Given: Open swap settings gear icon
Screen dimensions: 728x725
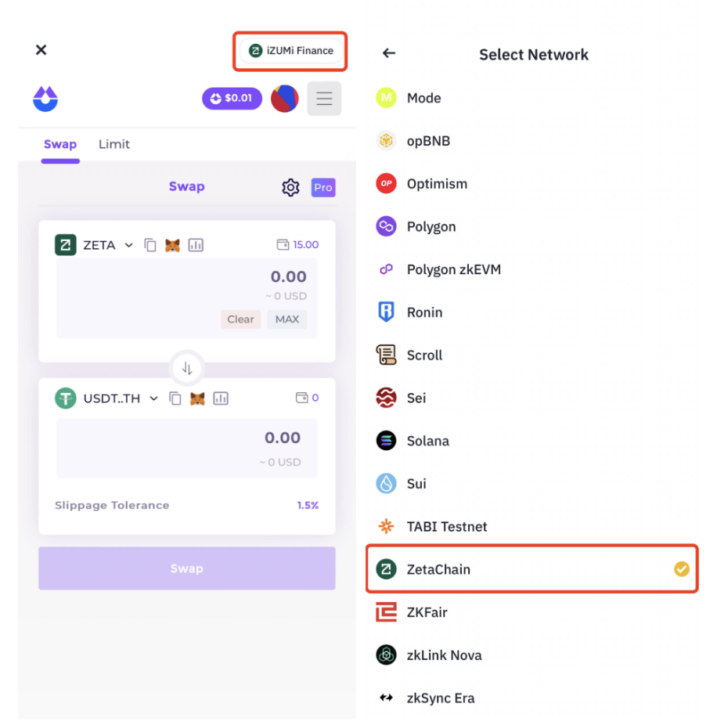Looking at the screenshot, I should [x=290, y=188].
